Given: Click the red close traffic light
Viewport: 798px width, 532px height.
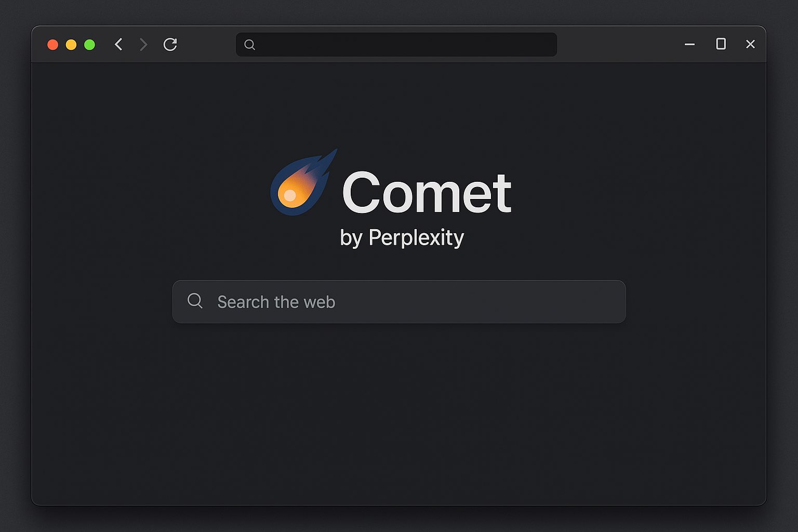Looking at the screenshot, I should (x=53, y=45).
